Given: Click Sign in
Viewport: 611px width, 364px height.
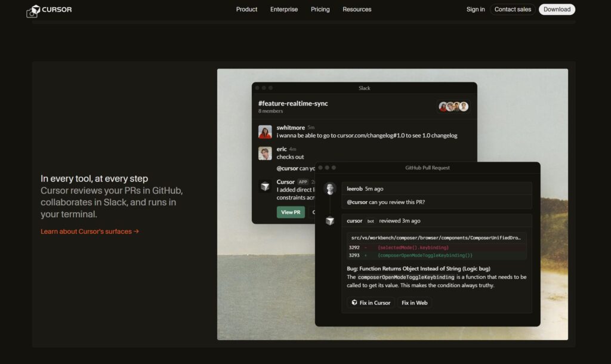Looking at the screenshot, I should [x=475, y=10].
